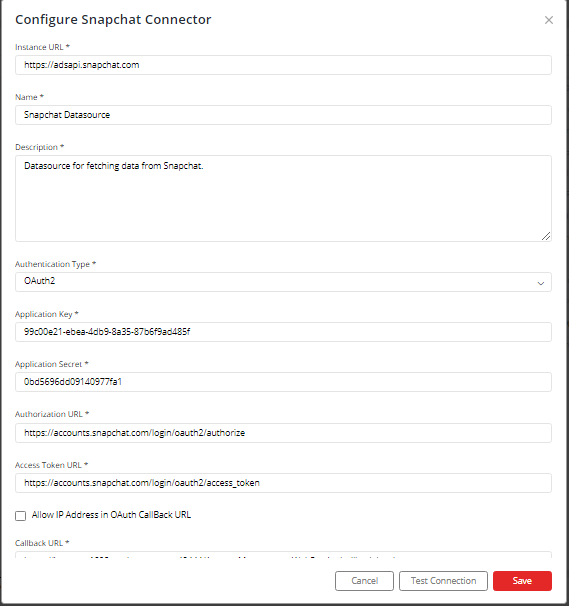
Task: Click the 'Configure Snapchat Connector' dialog title
Action: pos(113,19)
